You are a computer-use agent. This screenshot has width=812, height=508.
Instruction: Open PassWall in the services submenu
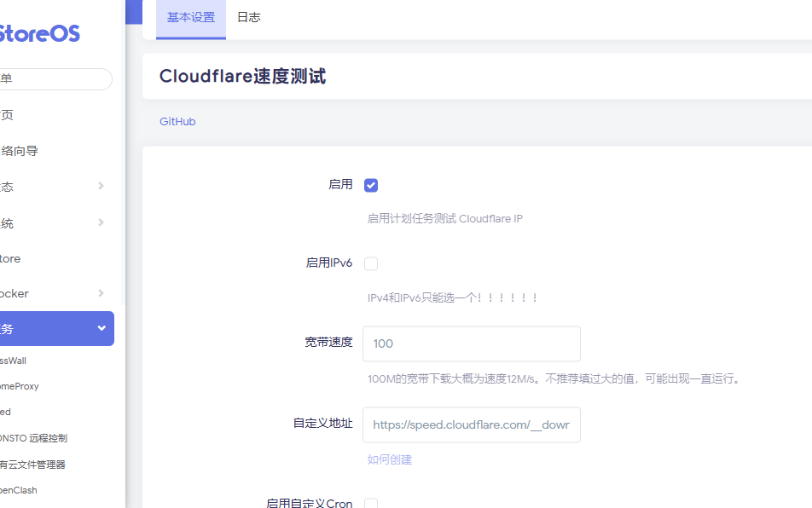click(13, 361)
